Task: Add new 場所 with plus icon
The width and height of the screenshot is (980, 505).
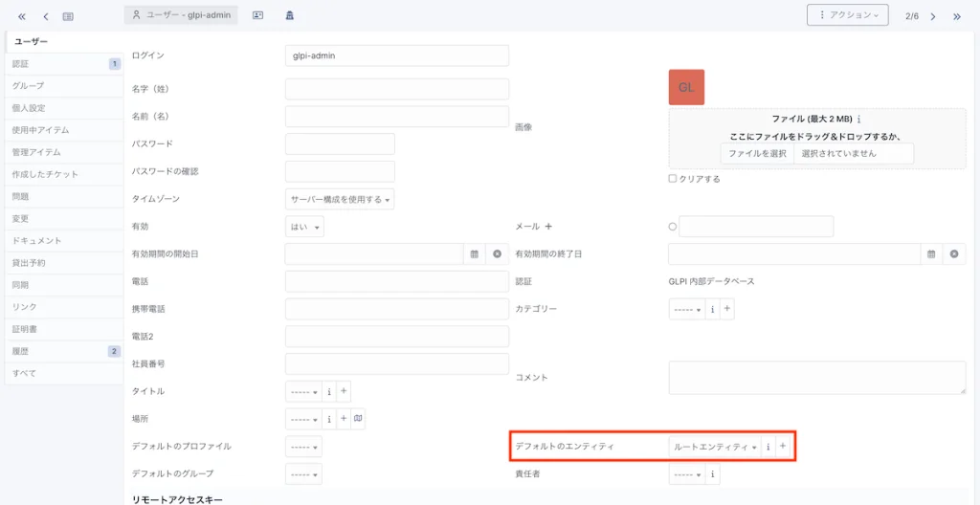Action: click(x=344, y=419)
